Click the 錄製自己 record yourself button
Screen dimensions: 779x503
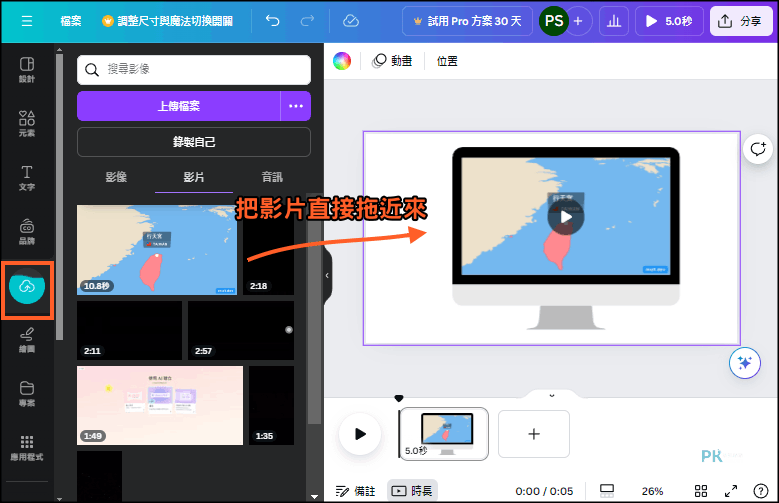pyautogui.click(x=194, y=142)
